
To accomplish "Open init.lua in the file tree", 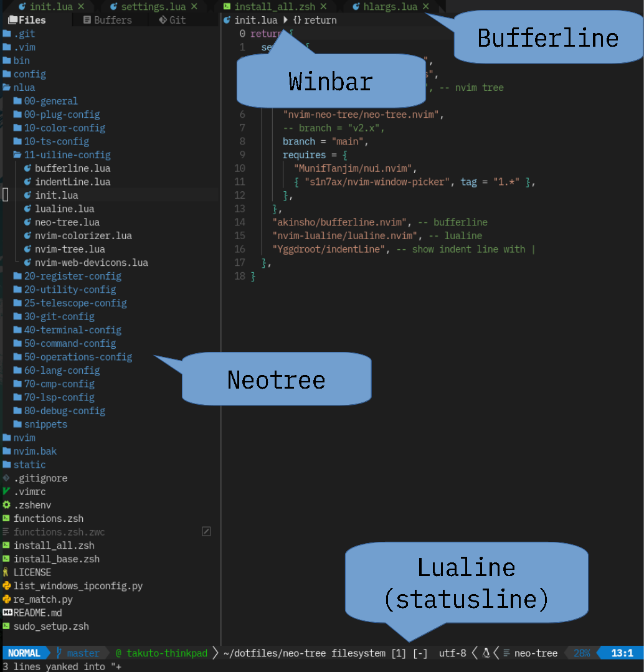I will [56, 195].
